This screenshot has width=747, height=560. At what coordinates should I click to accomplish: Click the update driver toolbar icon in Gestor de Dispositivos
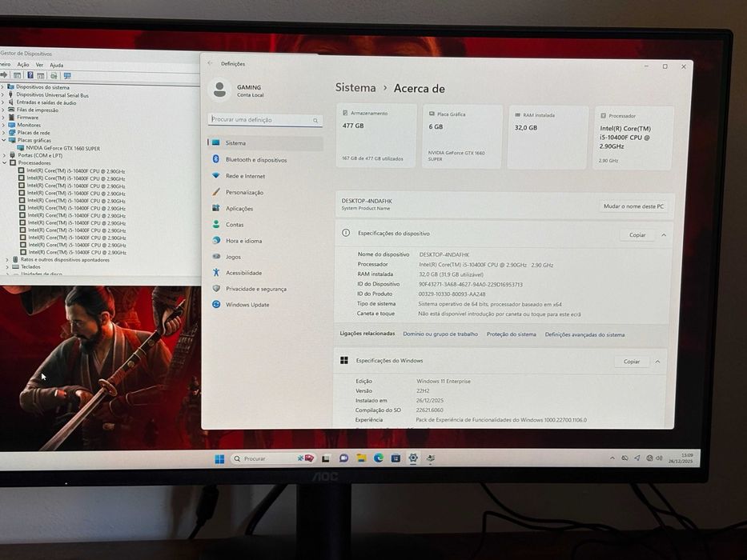pyautogui.click(x=54, y=76)
